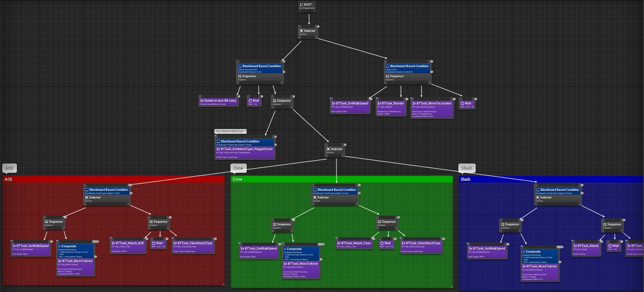This screenshot has width=644, height=292.
Task: Select BTTask_MoveToActor in the Cone box
Action: (x=301, y=270)
